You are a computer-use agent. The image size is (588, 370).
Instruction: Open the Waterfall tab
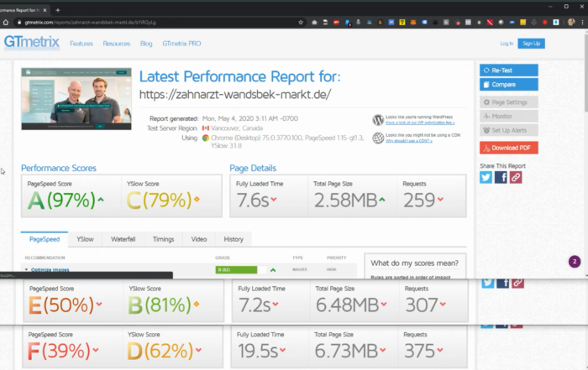[x=123, y=239]
